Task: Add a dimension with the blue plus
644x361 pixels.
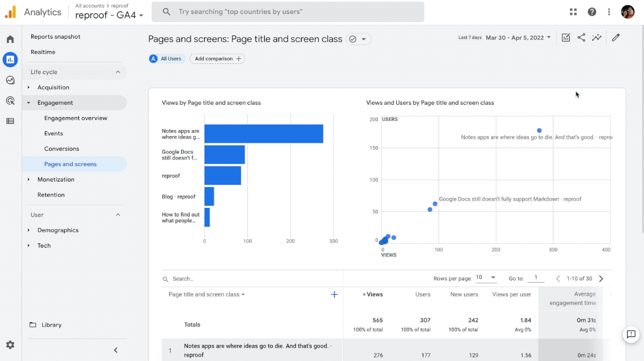Action: [334, 294]
